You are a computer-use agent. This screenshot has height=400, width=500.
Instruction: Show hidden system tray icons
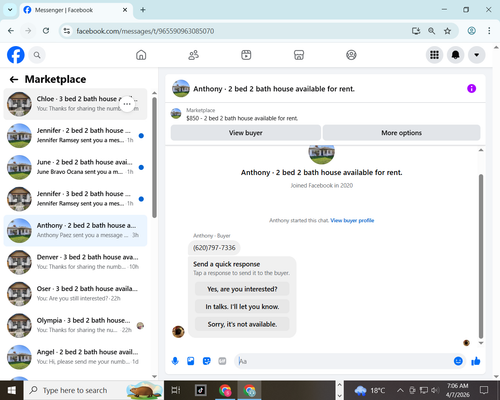click(400, 390)
